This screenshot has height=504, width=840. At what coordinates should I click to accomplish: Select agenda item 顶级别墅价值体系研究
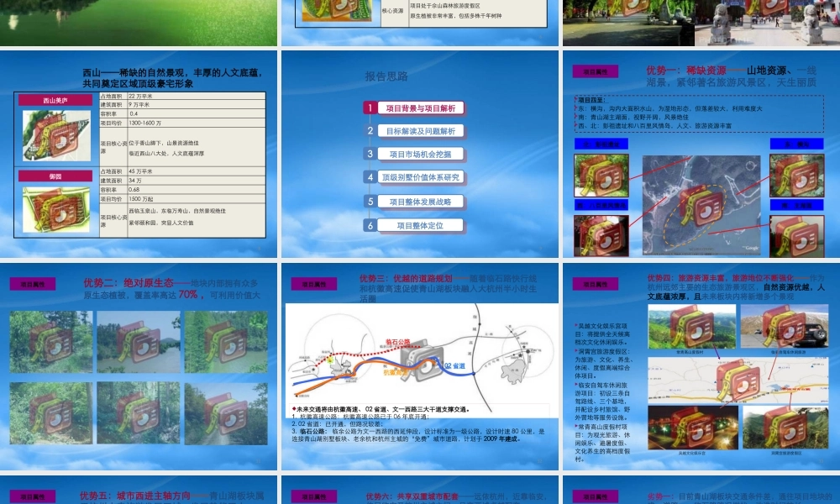click(x=421, y=177)
